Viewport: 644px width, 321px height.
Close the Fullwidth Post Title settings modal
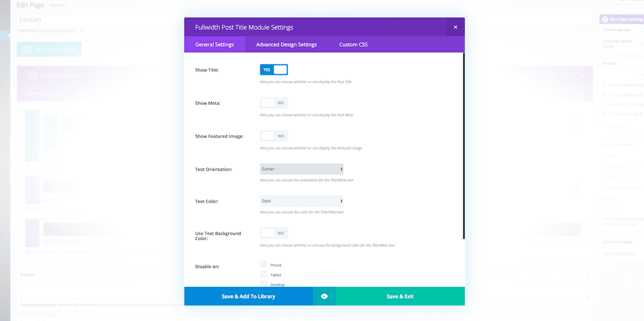point(455,27)
